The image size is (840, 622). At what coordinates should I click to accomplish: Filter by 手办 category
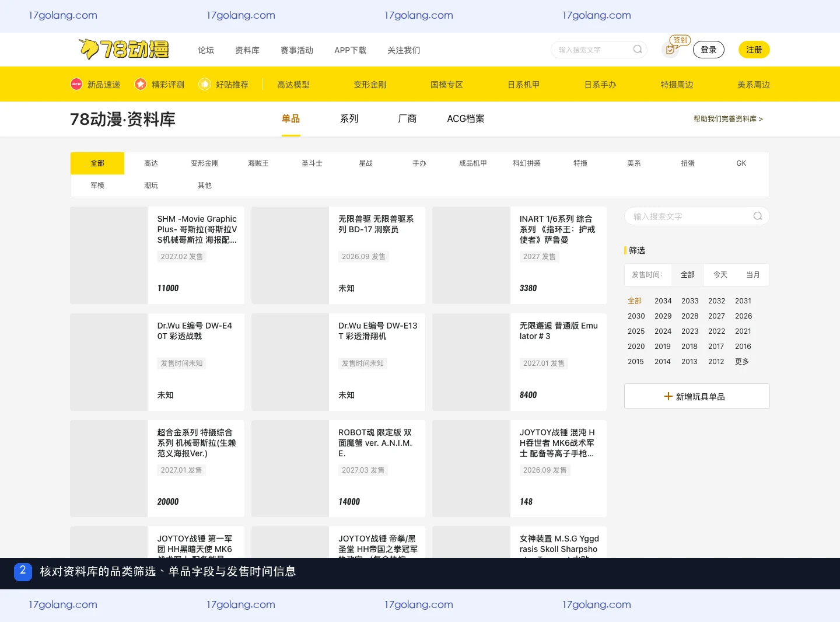[x=419, y=163]
